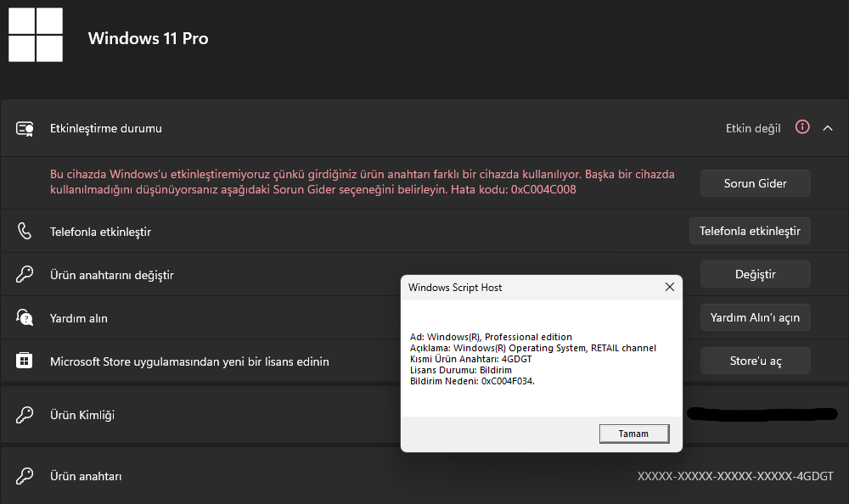849x504 pixels.
Task: Click the masked product key text
Action: [735, 476]
